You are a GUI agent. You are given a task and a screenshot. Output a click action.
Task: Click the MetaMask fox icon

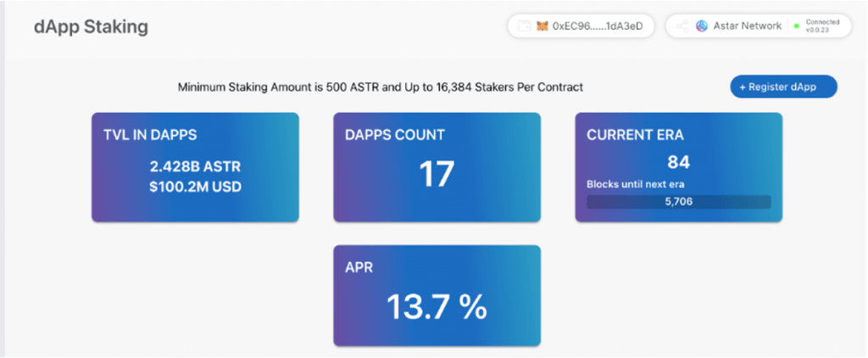tap(542, 26)
